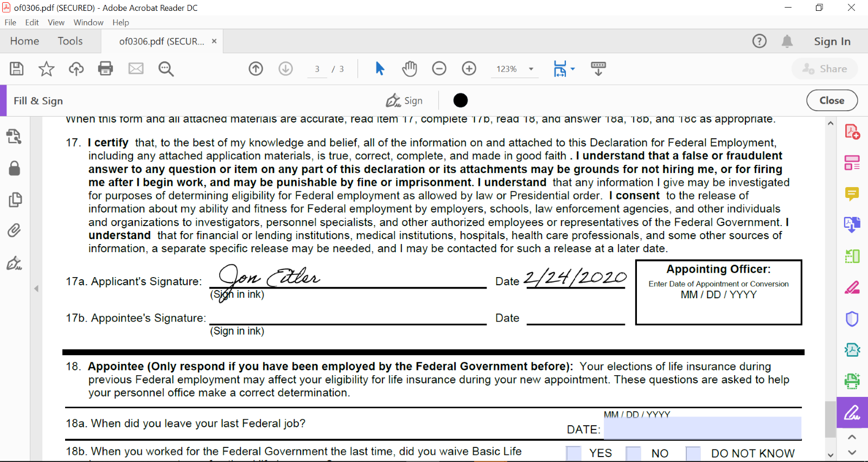Close the of0306.pdf tab

click(214, 41)
